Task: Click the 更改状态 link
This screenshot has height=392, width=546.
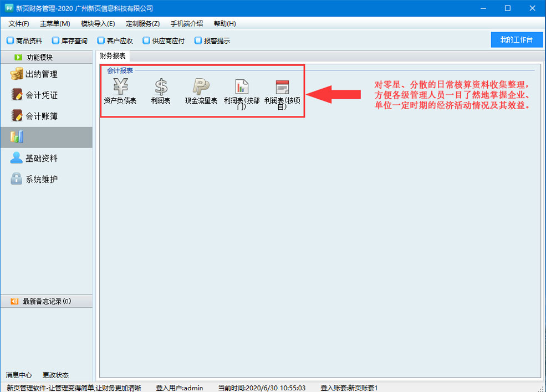Action: [55, 375]
